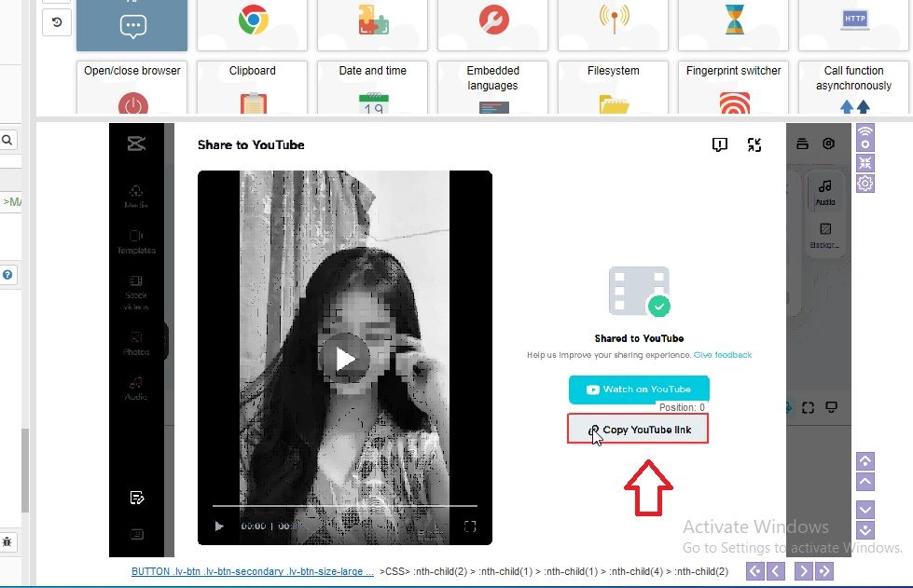Open the Give feedback link
913x588 pixels.
tap(722, 355)
